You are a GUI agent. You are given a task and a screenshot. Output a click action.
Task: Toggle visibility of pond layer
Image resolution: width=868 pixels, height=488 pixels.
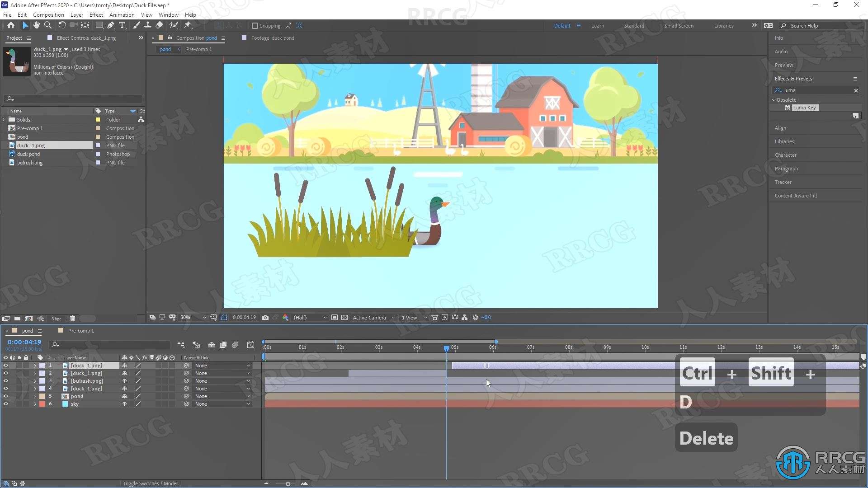(5, 396)
